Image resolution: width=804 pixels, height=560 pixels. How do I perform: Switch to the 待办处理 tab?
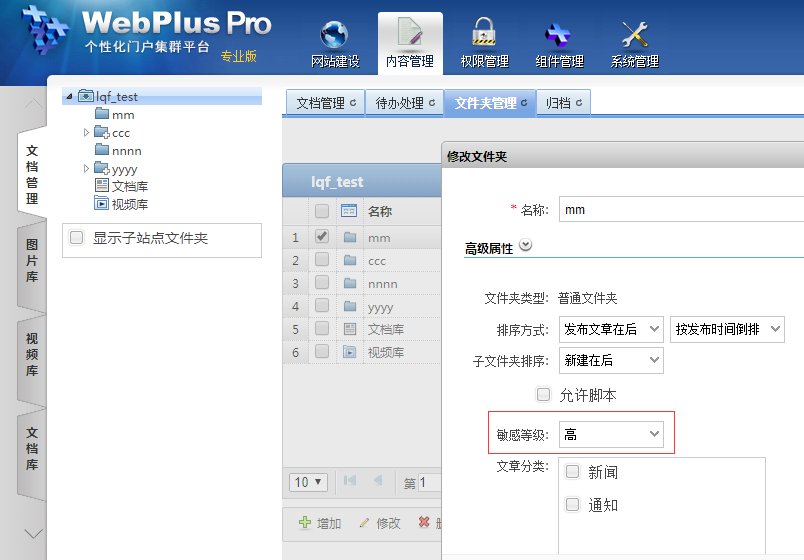(405, 103)
